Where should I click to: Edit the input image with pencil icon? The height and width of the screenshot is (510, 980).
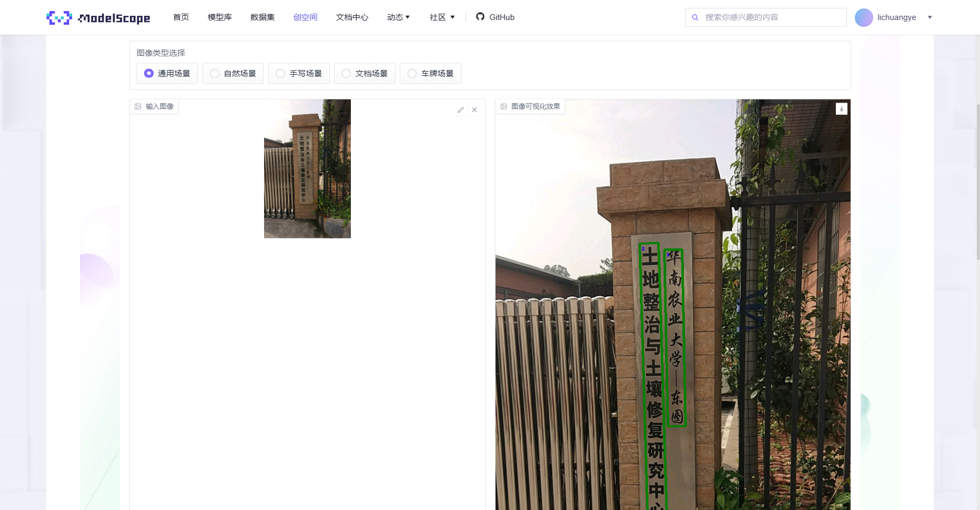tap(461, 110)
